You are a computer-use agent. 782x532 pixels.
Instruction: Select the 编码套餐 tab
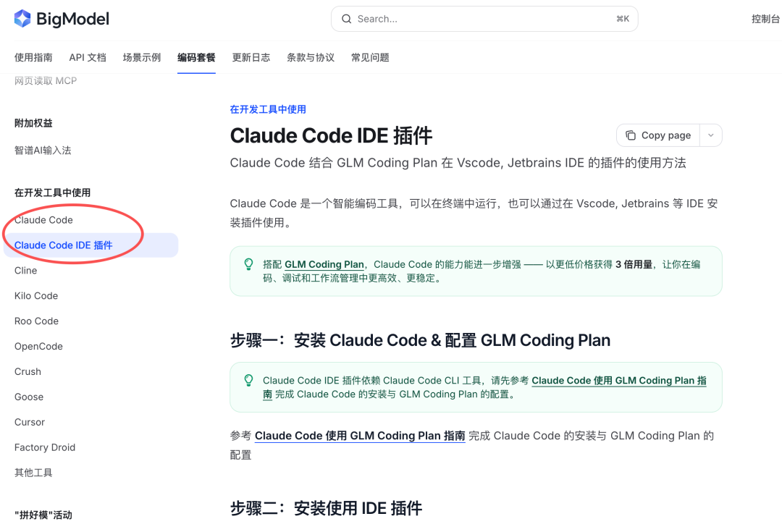[x=196, y=57]
